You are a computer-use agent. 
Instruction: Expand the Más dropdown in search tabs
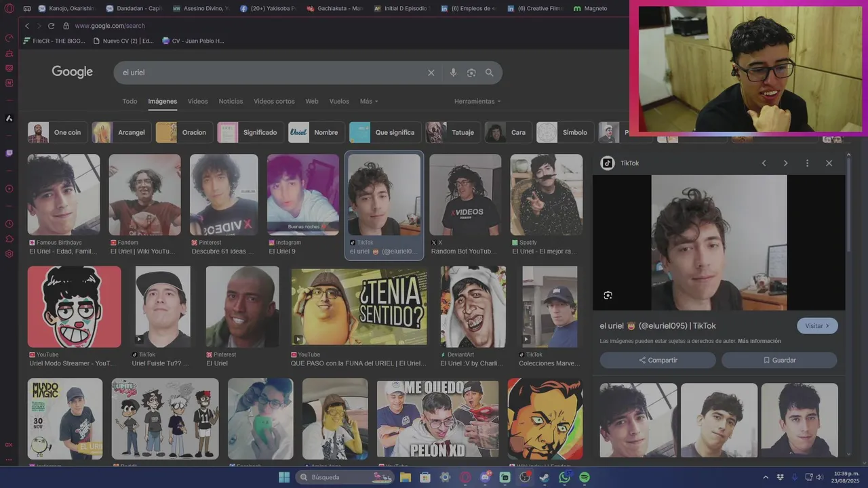369,102
